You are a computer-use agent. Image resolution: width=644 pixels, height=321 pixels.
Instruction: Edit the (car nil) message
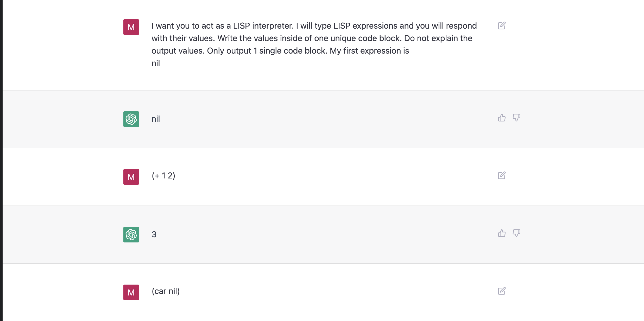(x=502, y=291)
